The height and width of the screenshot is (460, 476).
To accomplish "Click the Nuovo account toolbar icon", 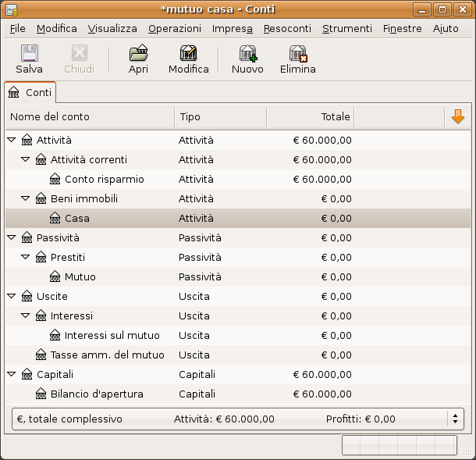I will pyautogui.click(x=247, y=54).
